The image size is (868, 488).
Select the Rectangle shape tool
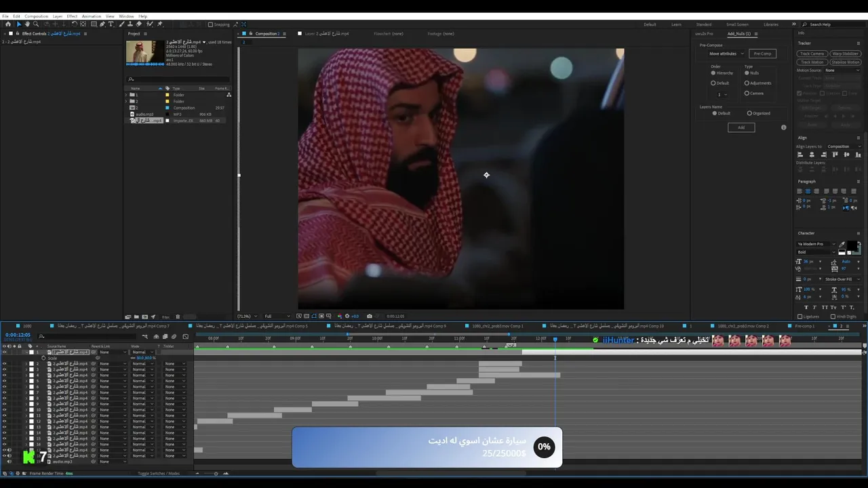[93, 24]
